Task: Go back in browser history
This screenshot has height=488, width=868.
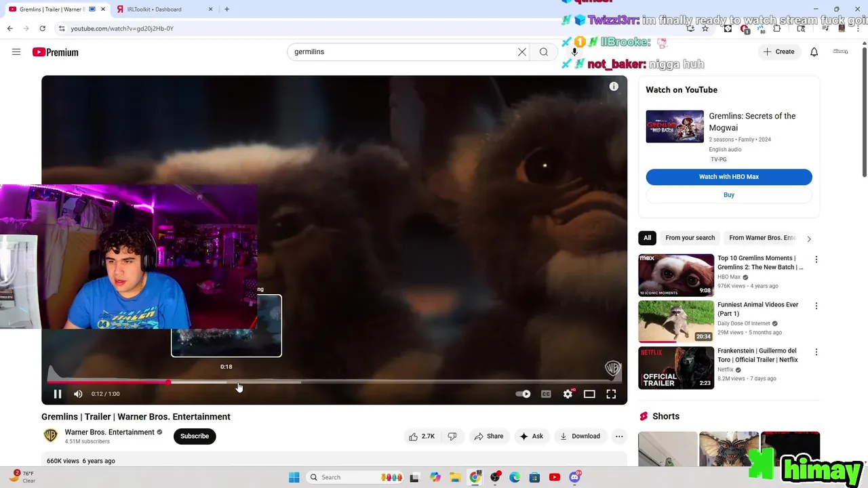Action: coord(9,28)
